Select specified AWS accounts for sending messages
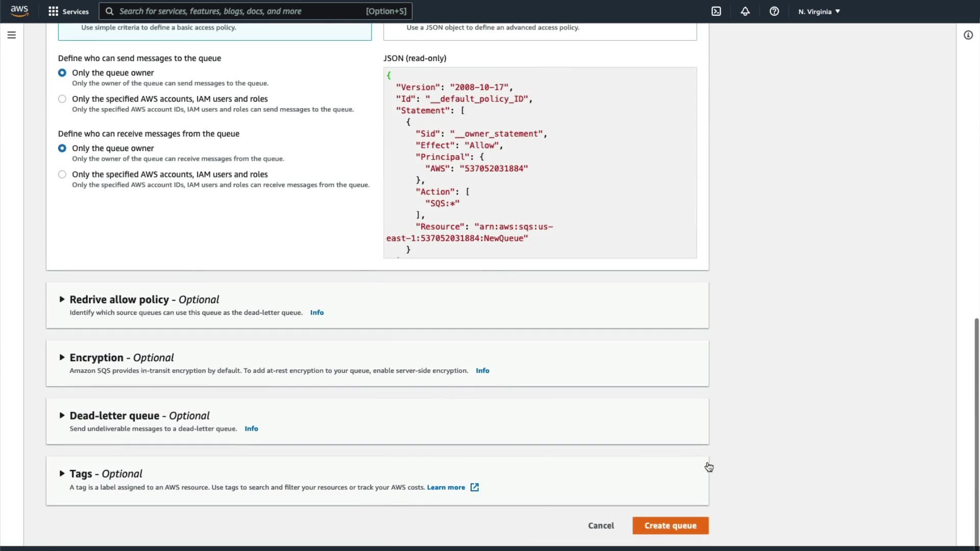 pos(62,99)
